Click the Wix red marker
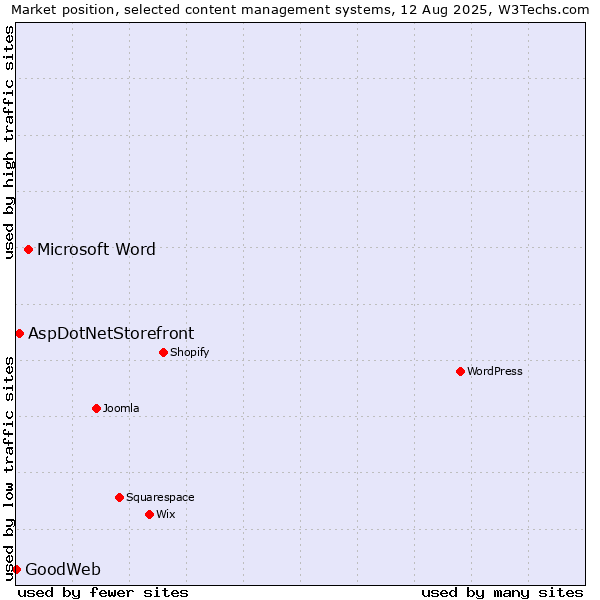Image resolution: width=600 pixels, height=600 pixels. point(150,514)
